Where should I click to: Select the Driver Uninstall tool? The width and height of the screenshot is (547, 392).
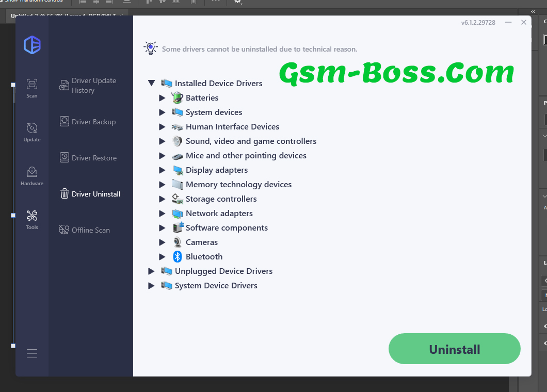(x=90, y=194)
